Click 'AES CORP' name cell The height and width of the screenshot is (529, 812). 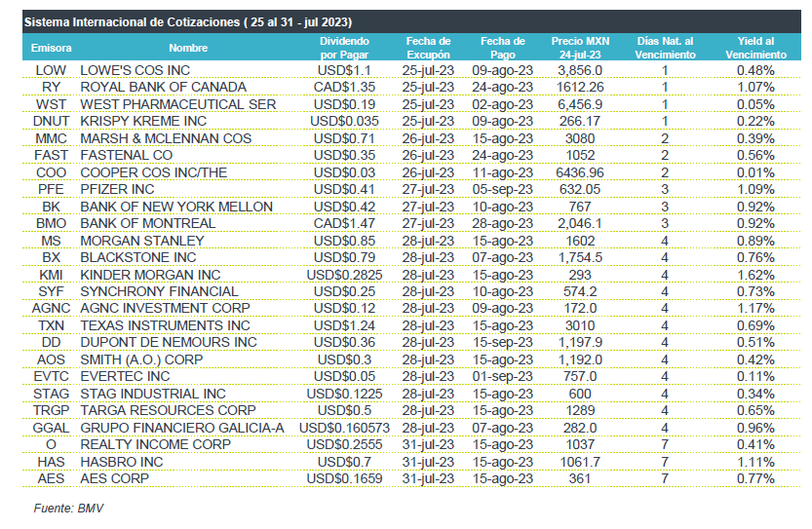(x=114, y=478)
